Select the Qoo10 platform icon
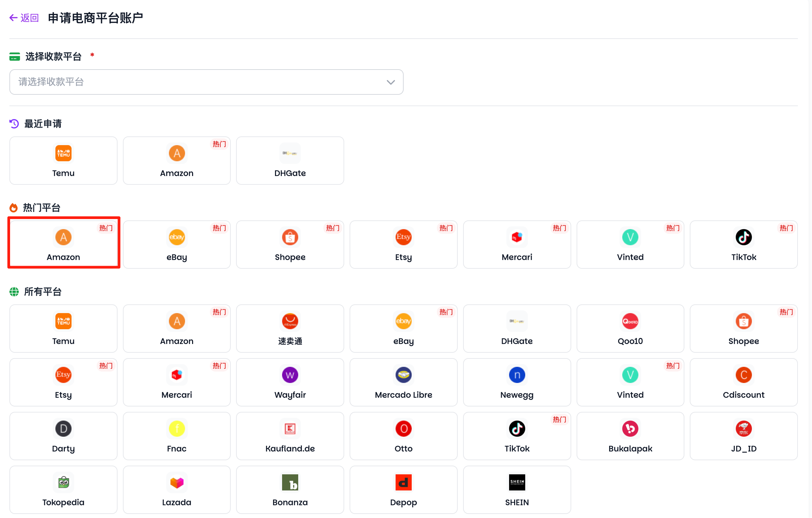The height and width of the screenshot is (518, 812). pyautogui.click(x=630, y=321)
